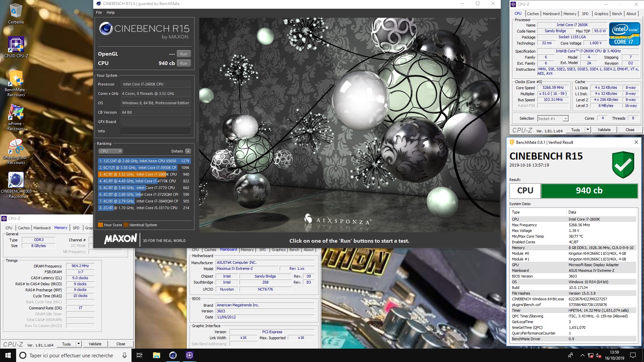Click the Max Frequency row in BenchMate
This screenshot has height=362, width=644.
[x=573, y=225]
